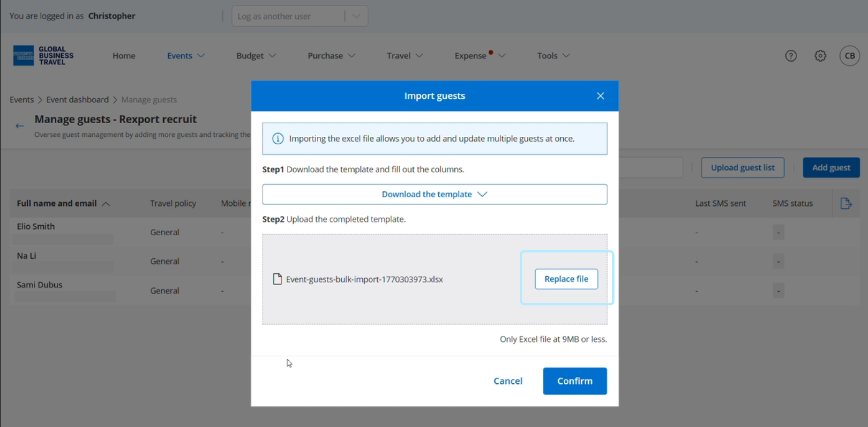Click Cancel in the import dialog

[x=508, y=381]
